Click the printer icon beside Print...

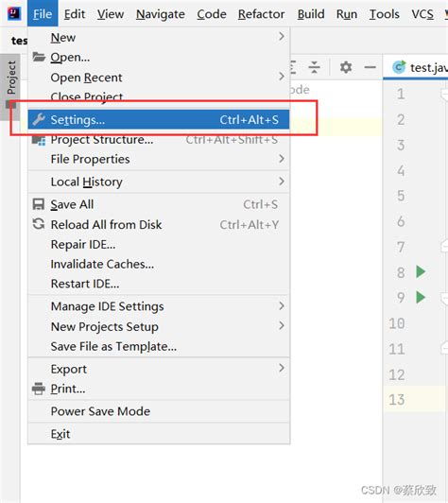(39, 389)
